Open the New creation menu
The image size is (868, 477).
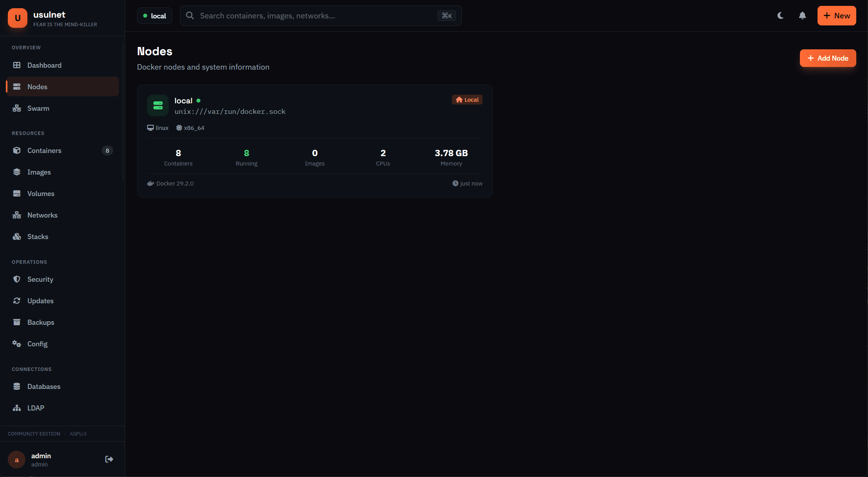coord(837,16)
